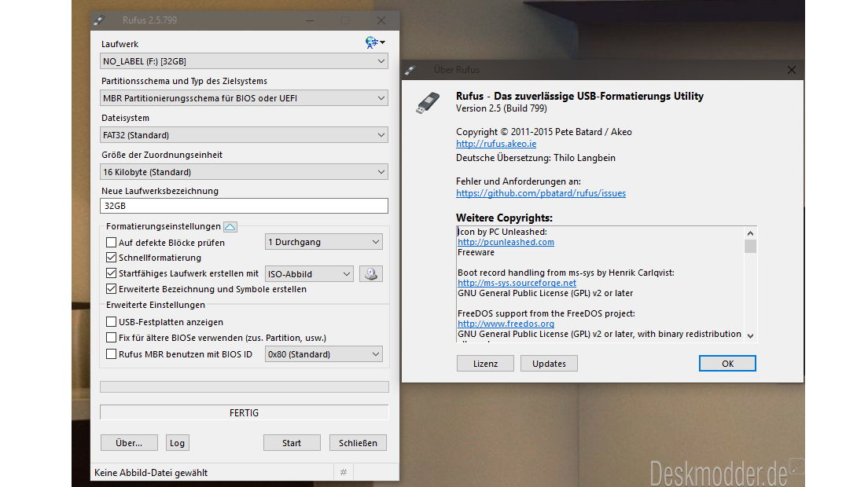Click the Weitere Copyrights heading

point(504,218)
